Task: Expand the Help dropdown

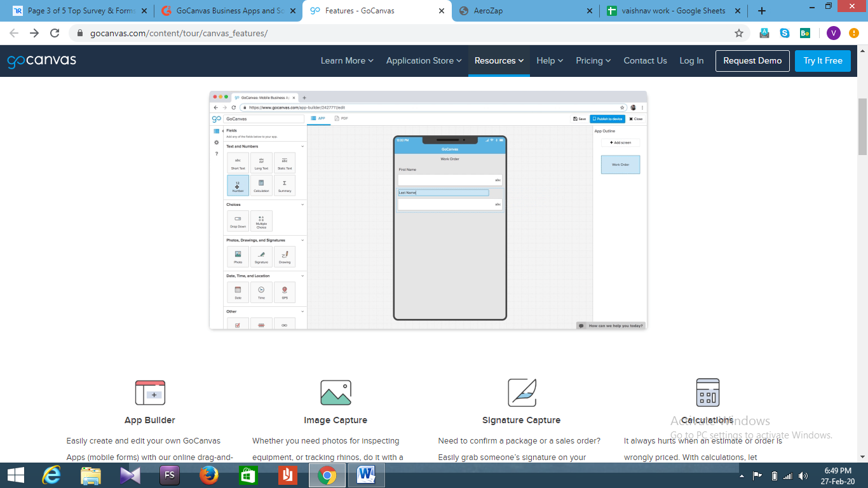Action: 550,61
